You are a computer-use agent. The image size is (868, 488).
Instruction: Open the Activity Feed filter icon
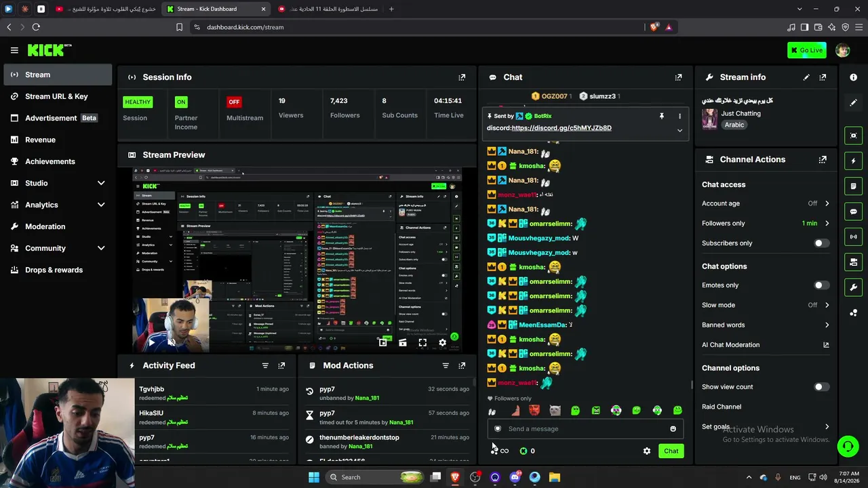pyautogui.click(x=265, y=365)
